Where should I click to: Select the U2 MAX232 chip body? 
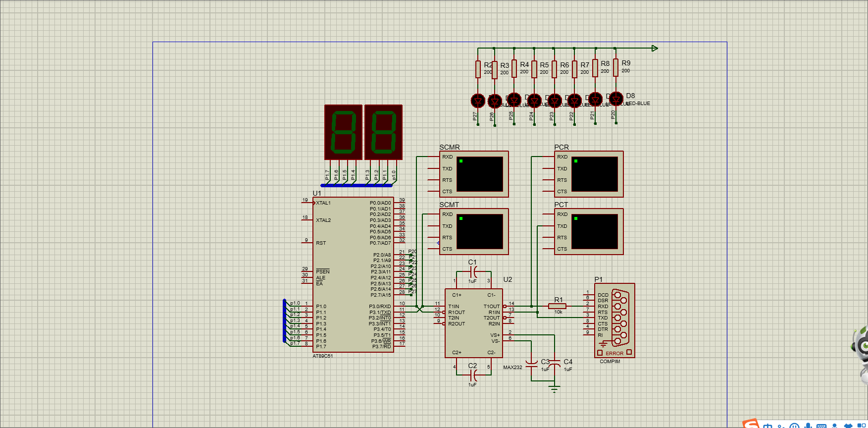(474, 323)
